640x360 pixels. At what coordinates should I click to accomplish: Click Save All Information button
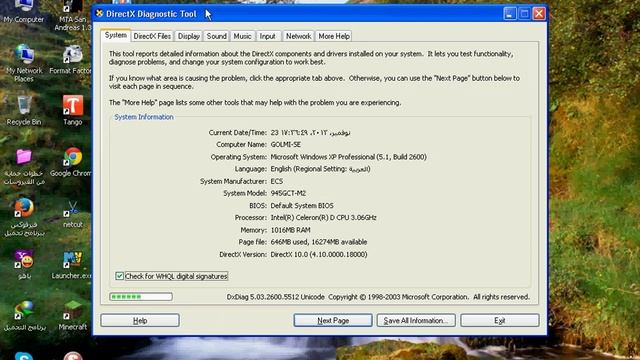[416, 320]
